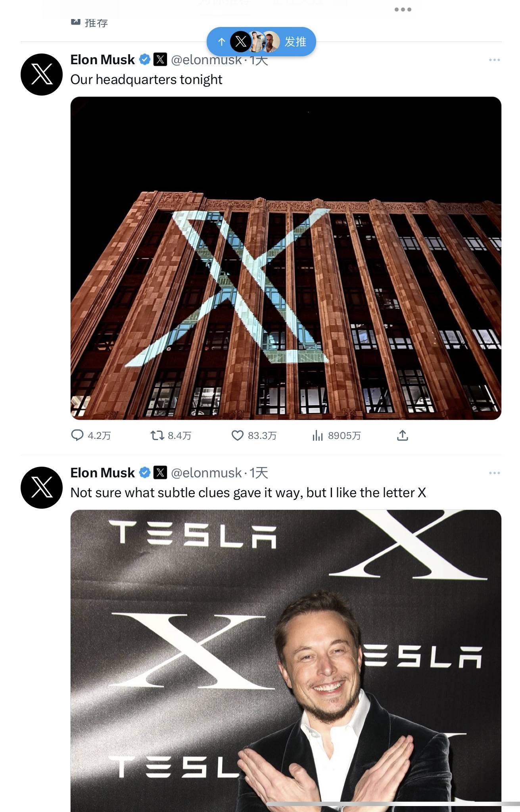The height and width of the screenshot is (812, 520).
Task: Like the headquarters tweet with the heart
Action: click(x=237, y=435)
